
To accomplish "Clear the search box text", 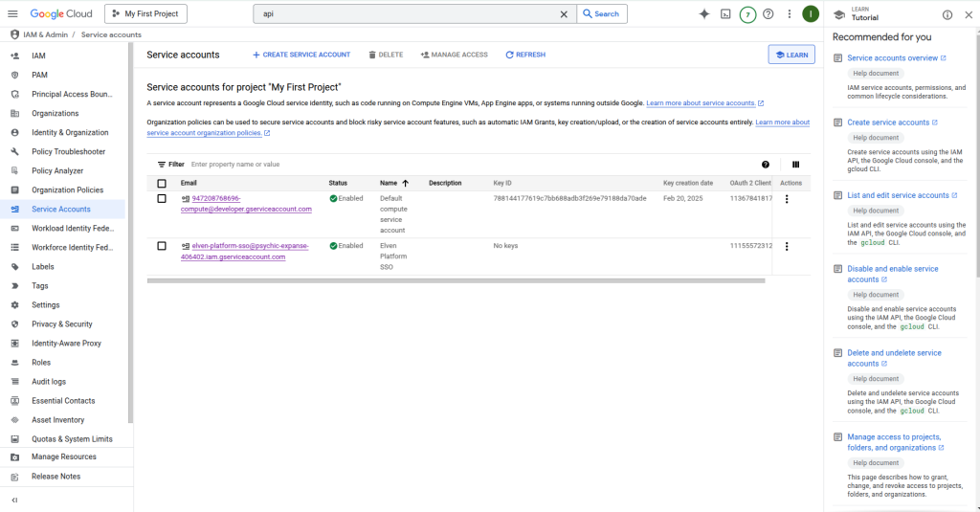I will pos(564,14).
